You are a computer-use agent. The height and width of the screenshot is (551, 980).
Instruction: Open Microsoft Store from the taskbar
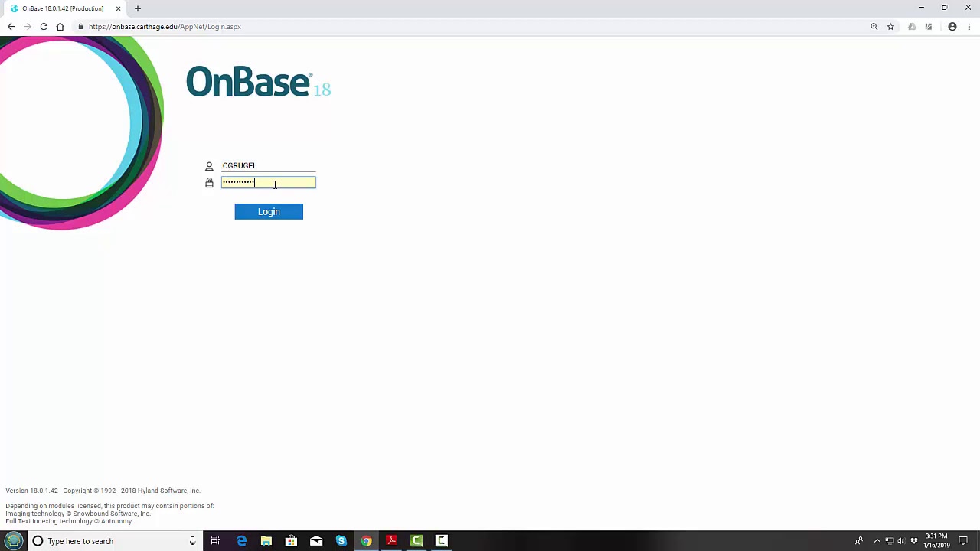click(x=291, y=541)
